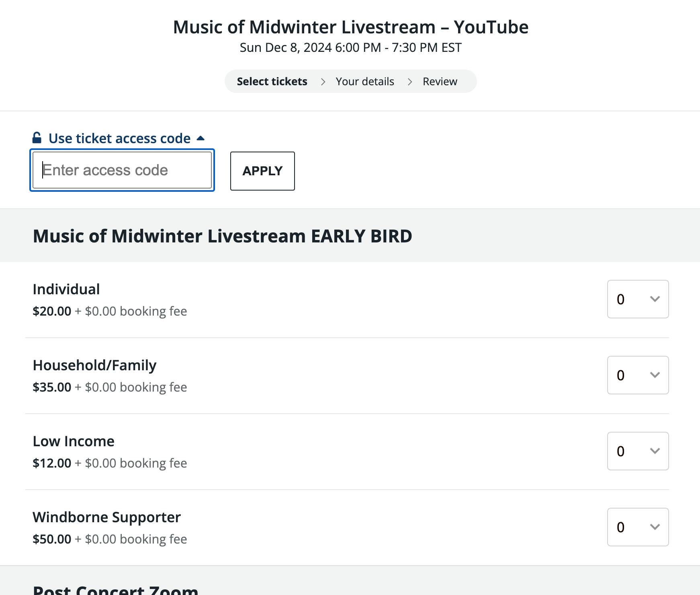Click the Individual $20.00 price text
This screenshot has height=595, width=700.
(x=52, y=311)
